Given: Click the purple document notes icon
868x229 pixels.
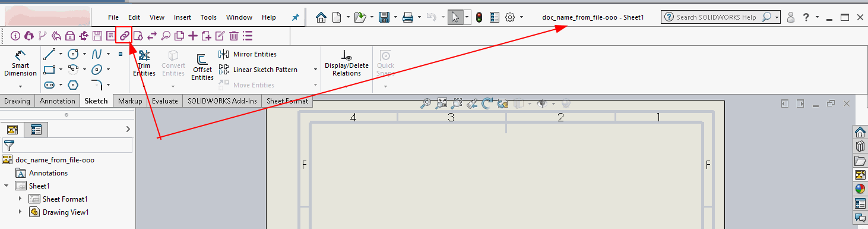Looking at the screenshot, I should (x=111, y=36).
